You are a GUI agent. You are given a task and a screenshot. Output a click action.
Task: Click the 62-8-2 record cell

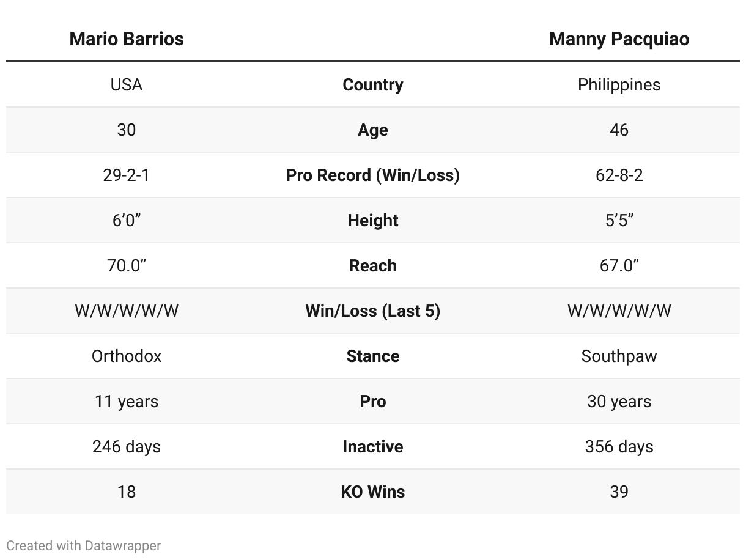[619, 175]
